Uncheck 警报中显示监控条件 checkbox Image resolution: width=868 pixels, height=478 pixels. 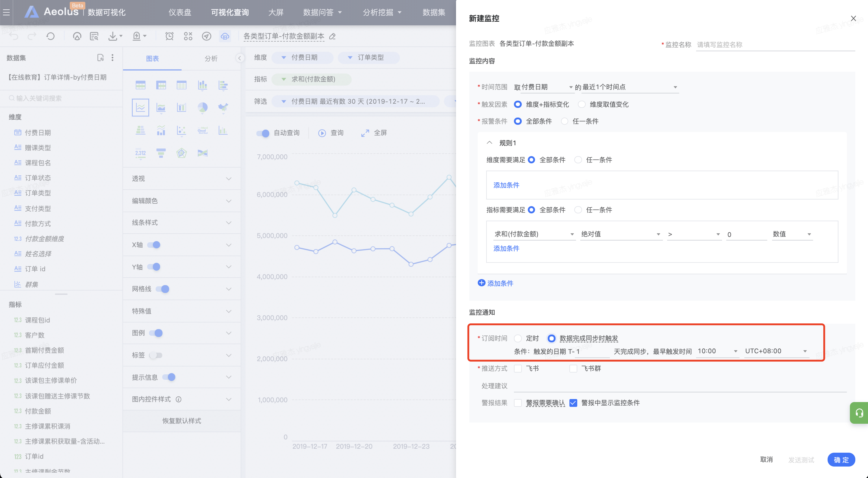point(573,403)
